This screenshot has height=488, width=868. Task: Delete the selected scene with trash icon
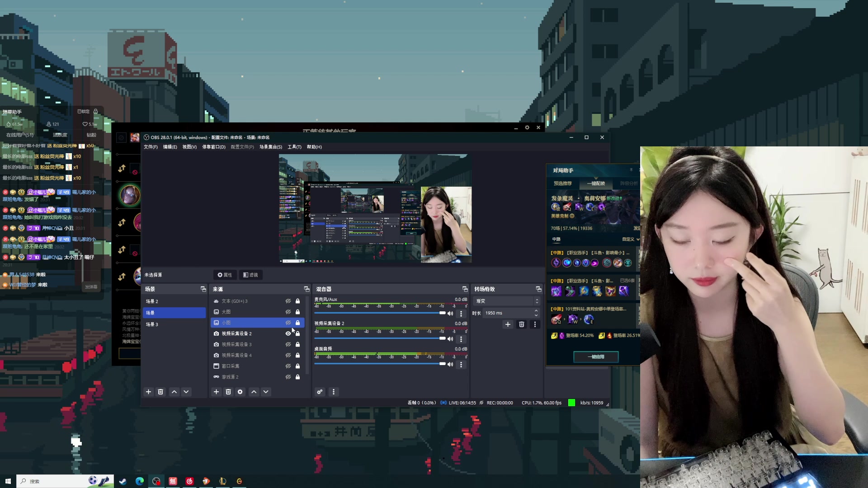coord(160,392)
